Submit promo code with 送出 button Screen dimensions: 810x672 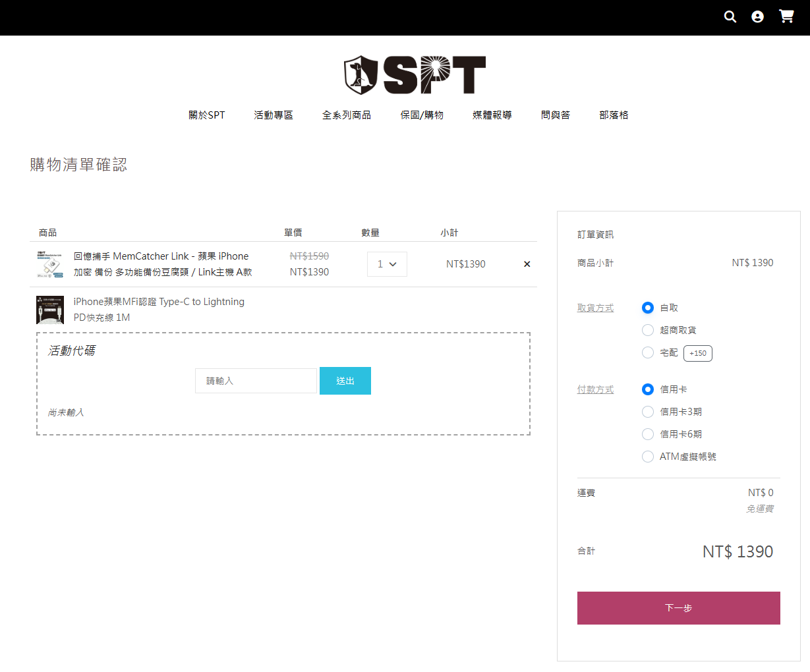click(x=345, y=381)
